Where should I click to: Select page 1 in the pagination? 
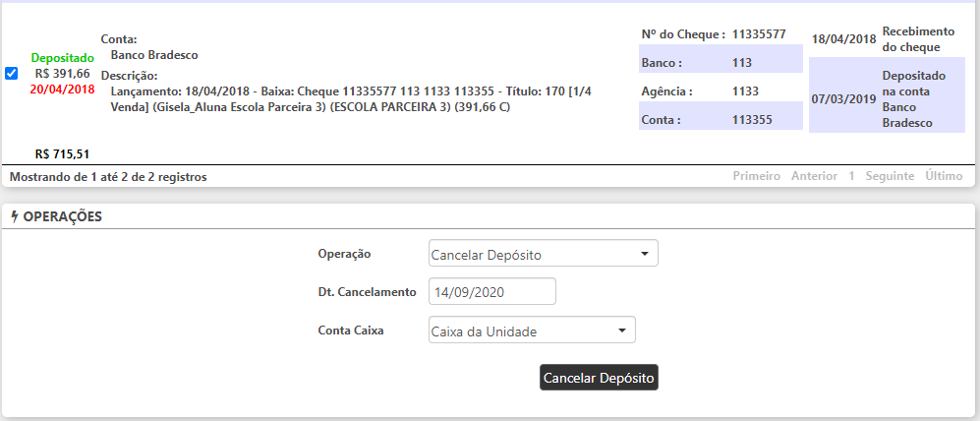(852, 176)
